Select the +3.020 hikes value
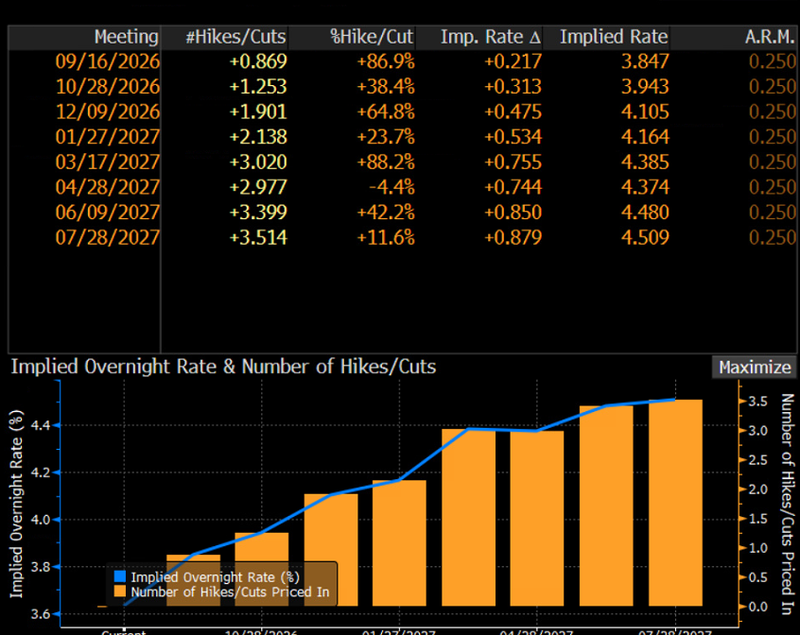Viewport: 800px width, 635px height. [258, 162]
